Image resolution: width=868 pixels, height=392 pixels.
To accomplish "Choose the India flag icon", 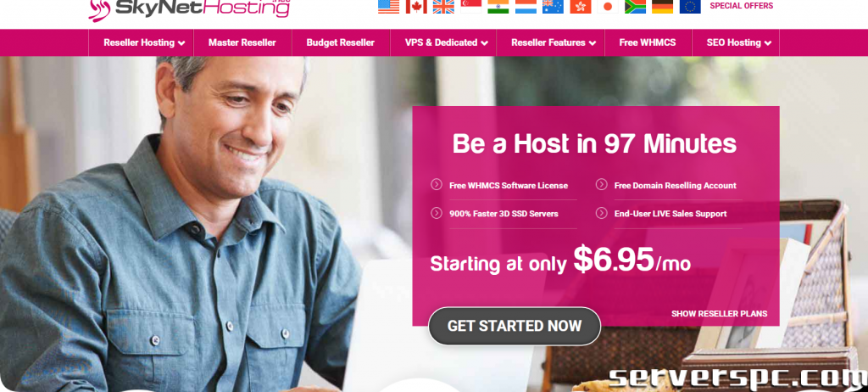I will tap(498, 6).
